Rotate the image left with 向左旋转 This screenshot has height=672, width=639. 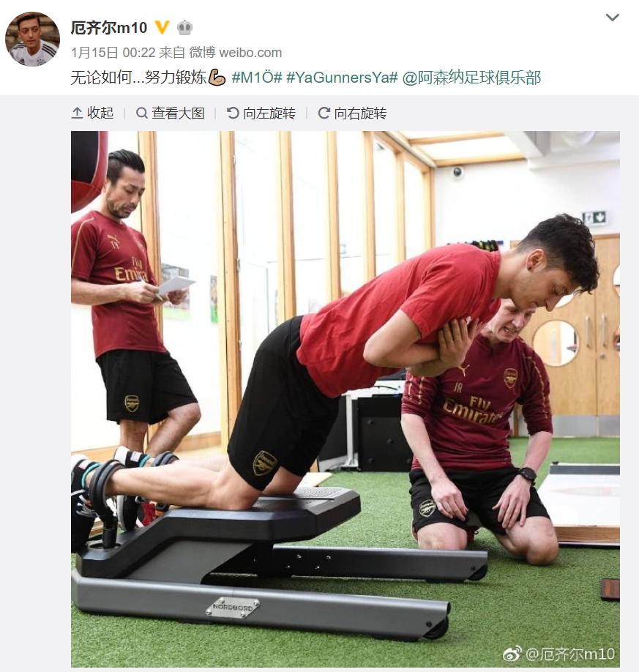(261, 113)
